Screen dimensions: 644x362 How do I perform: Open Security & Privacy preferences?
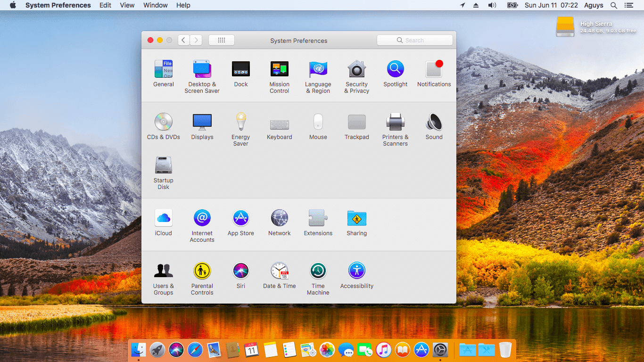tap(357, 76)
